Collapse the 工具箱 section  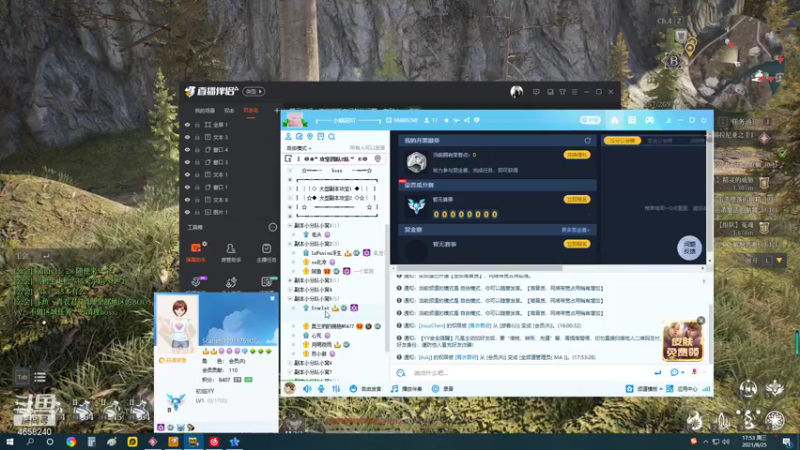[273, 228]
